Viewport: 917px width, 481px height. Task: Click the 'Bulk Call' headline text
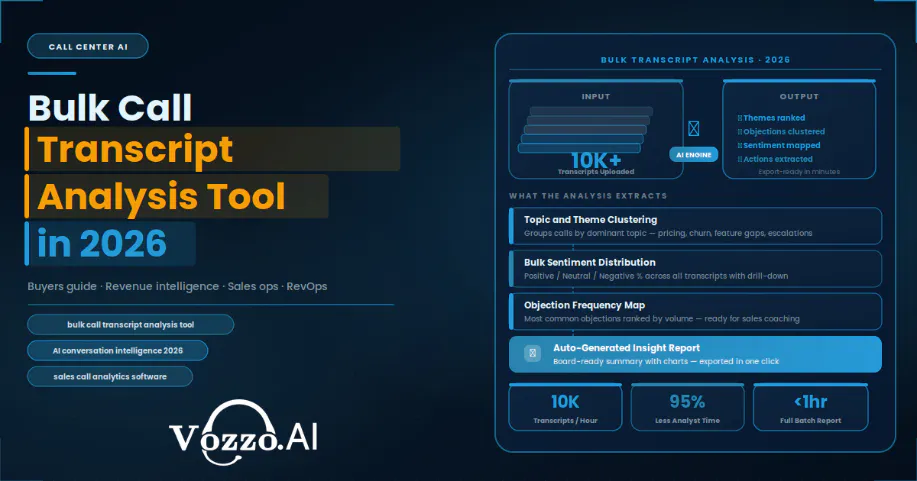point(110,108)
